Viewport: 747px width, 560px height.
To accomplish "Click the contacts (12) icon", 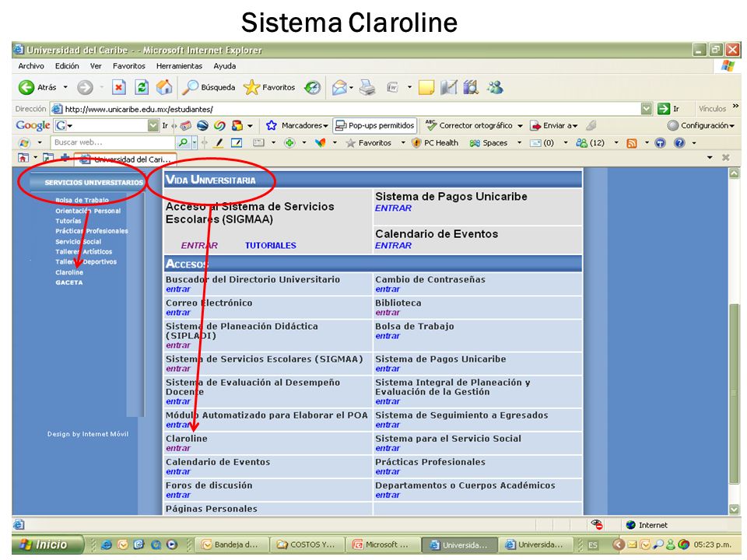I will pos(590,143).
